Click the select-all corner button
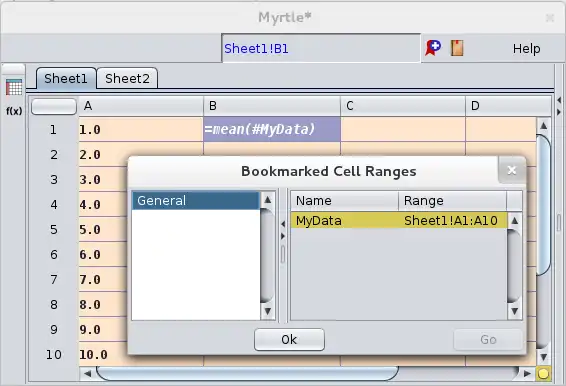The image size is (566, 386). pyautogui.click(x=54, y=107)
